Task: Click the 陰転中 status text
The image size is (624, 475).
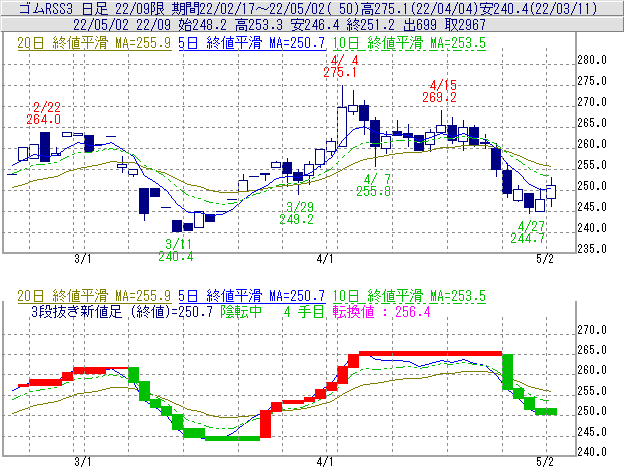Action: point(241,311)
